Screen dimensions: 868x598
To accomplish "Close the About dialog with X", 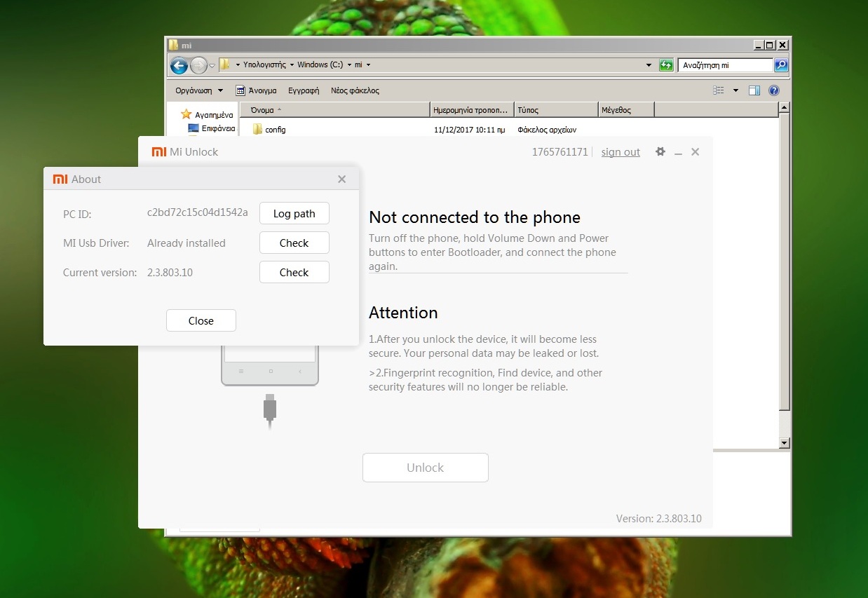I will (x=341, y=179).
